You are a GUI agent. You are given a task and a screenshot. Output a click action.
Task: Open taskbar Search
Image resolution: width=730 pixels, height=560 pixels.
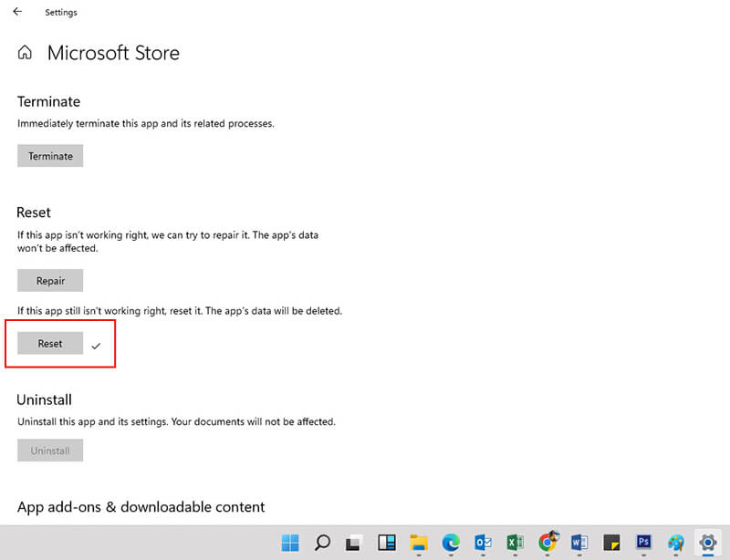click(322, 543)
